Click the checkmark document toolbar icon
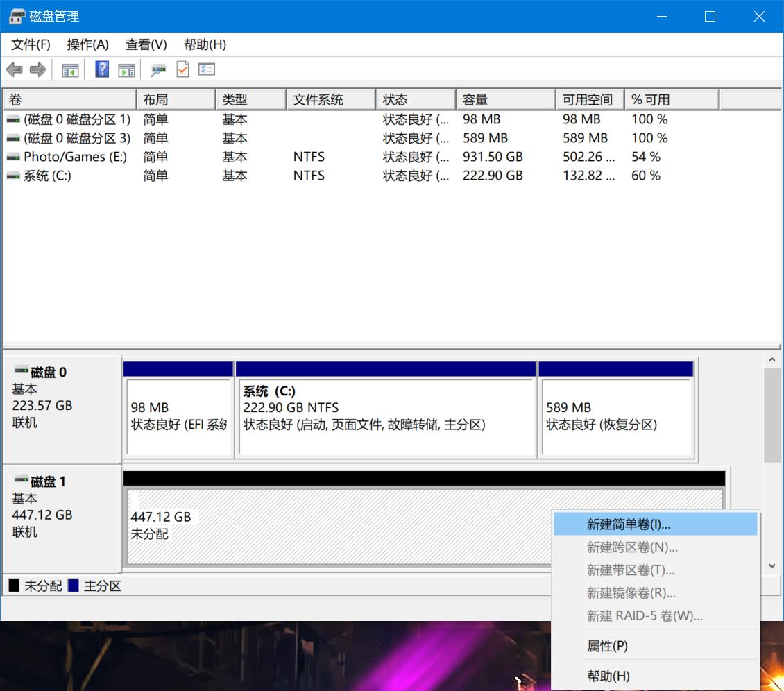The width and height of the screenshot is (784, 691). pyautogui.click(x=182, y=69)
